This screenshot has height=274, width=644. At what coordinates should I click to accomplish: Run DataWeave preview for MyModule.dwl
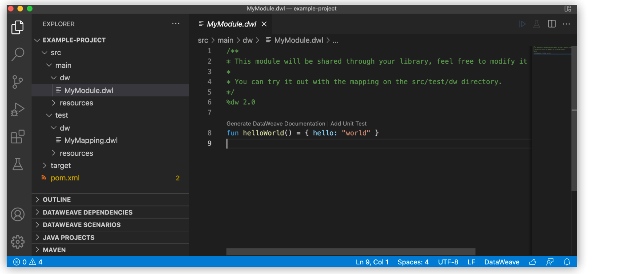tap(522, 24)
